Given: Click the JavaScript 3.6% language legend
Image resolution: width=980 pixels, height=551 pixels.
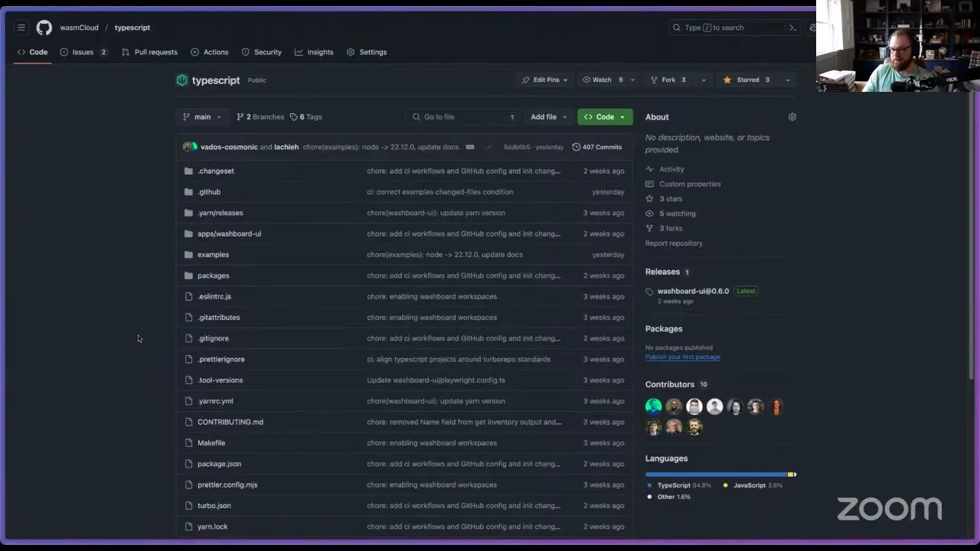Looking at the screenshot, I should pyautogui.click(x=753, y=485).
